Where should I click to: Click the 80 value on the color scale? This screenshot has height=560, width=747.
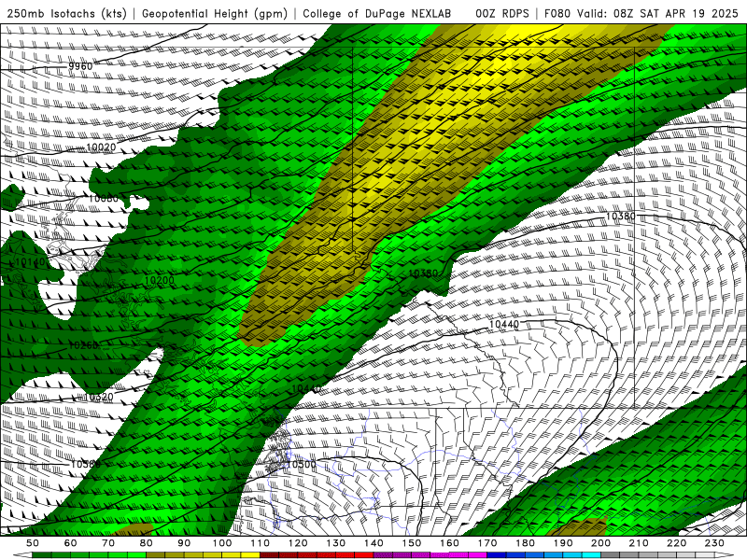tap(147, 543)
